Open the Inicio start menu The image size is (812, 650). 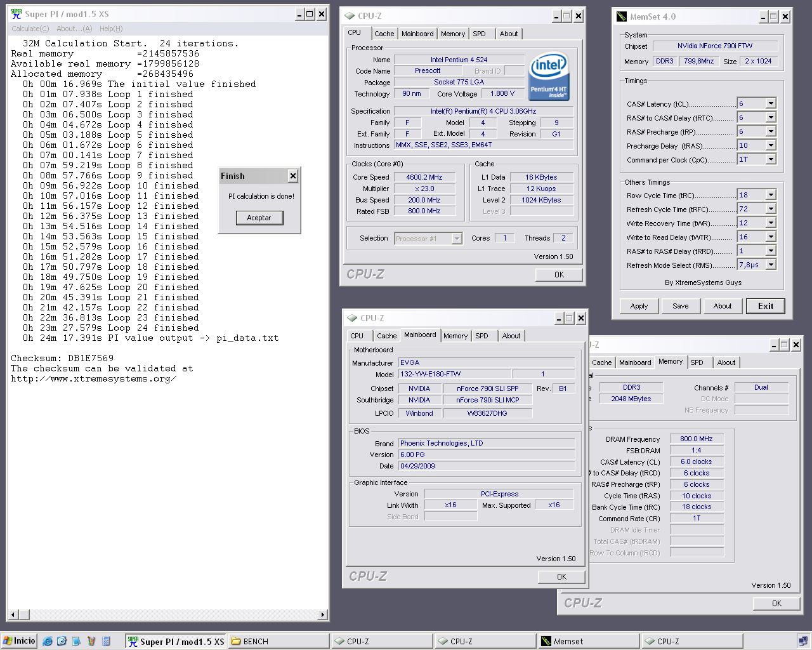(19, 641)
